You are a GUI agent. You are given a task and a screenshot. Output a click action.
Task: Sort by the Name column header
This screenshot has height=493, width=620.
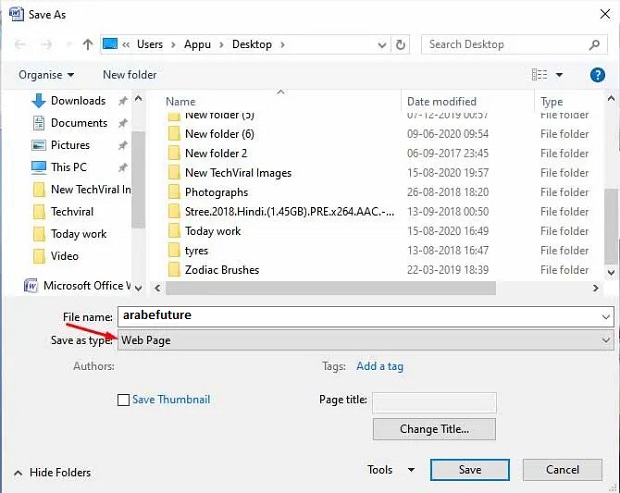[180, 102]
